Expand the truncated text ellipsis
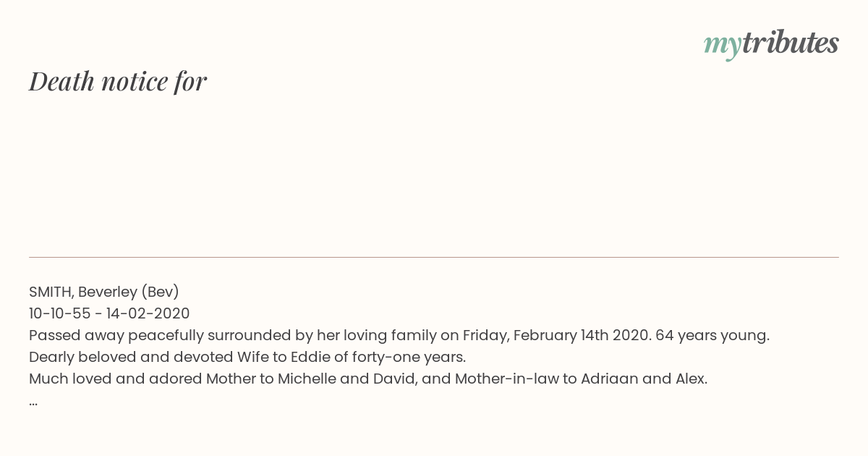This screenshot has height=456, width=868. [33, 402]
